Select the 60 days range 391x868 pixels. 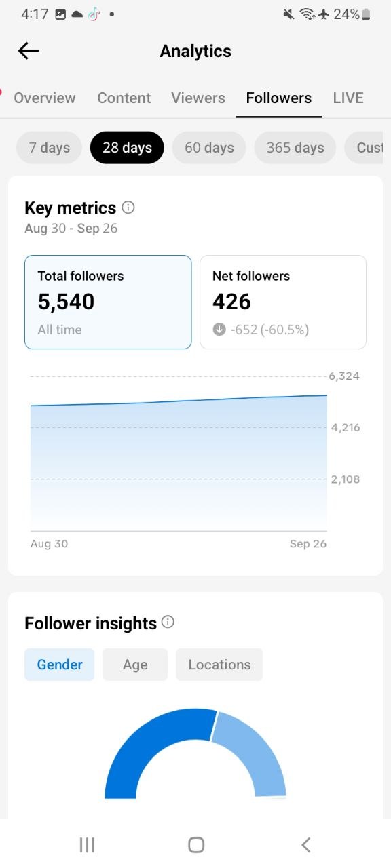click(x=209, y=148)
